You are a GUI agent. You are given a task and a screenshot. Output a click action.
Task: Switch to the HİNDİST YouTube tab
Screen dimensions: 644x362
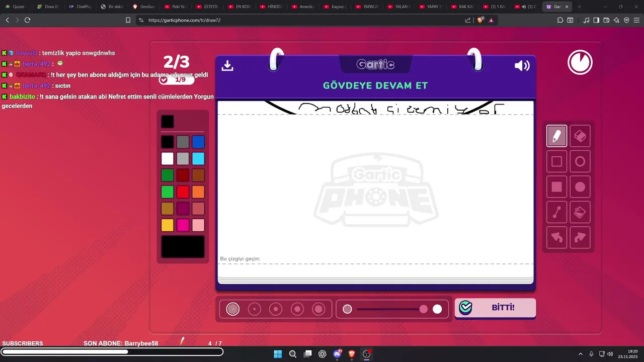271,7
